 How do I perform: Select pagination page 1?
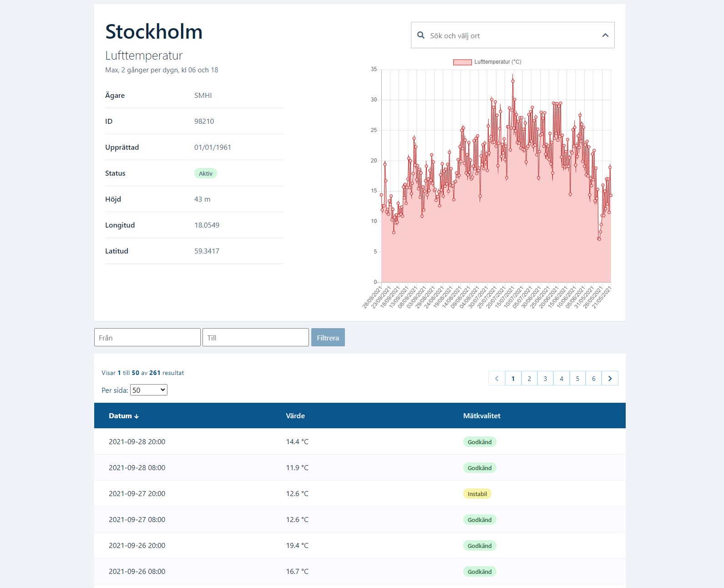(513, 378)
